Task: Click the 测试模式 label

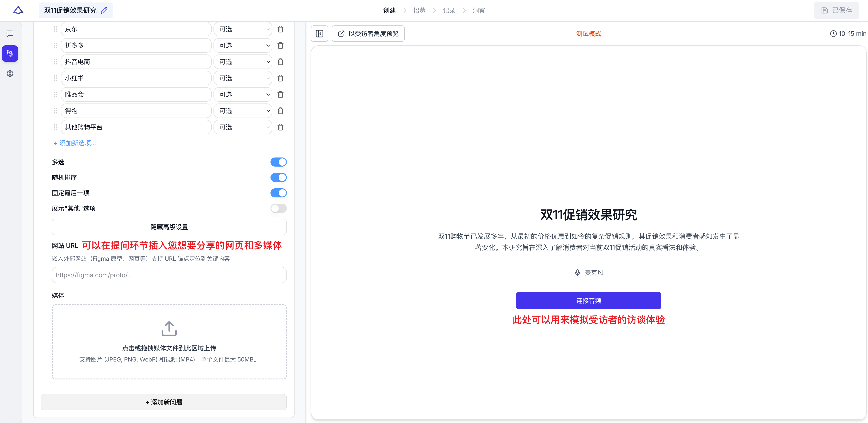Action: pos(588,34)
